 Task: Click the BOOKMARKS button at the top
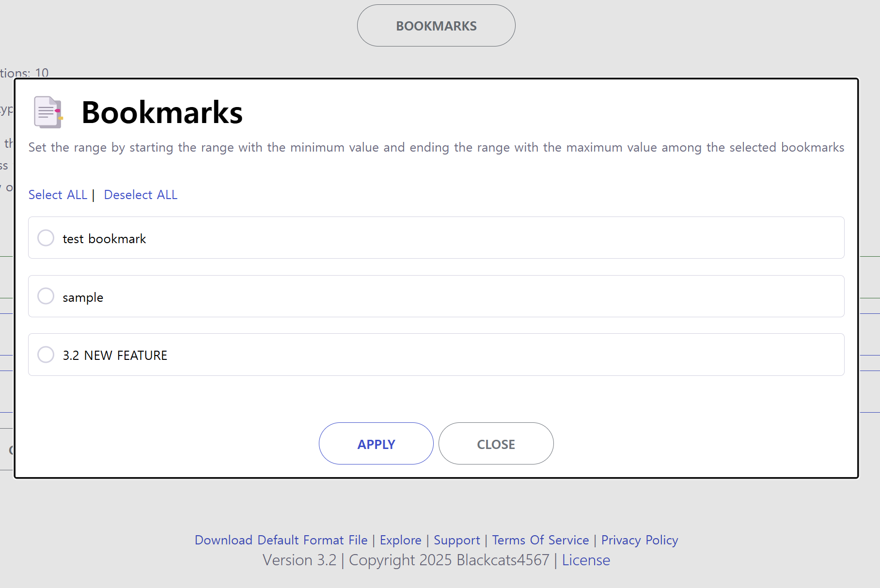pos(436,26)
